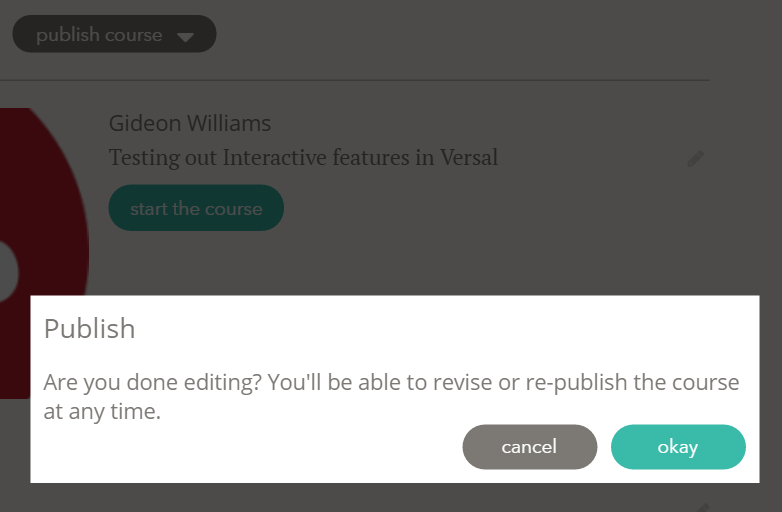Click the grey center circle of cover image
The width and height of the screenshot is (782, 512).
point(6,271)
